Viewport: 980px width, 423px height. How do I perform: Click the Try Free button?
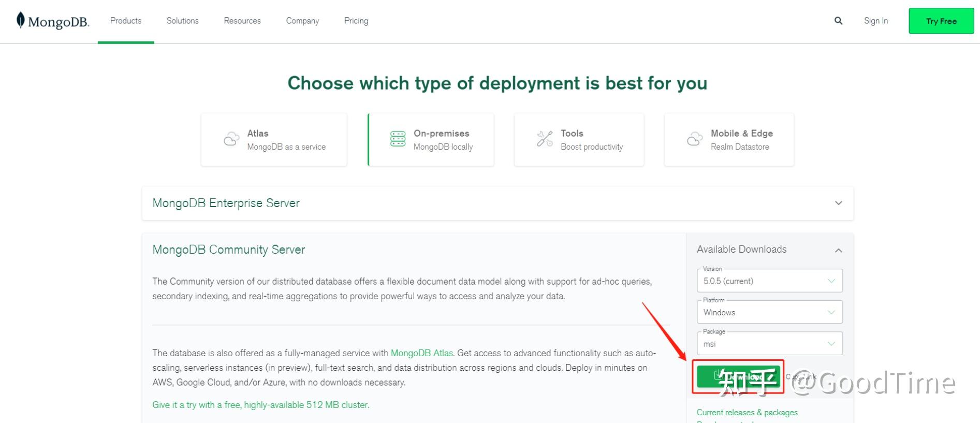pyautogui.click(x=941, y=21)
